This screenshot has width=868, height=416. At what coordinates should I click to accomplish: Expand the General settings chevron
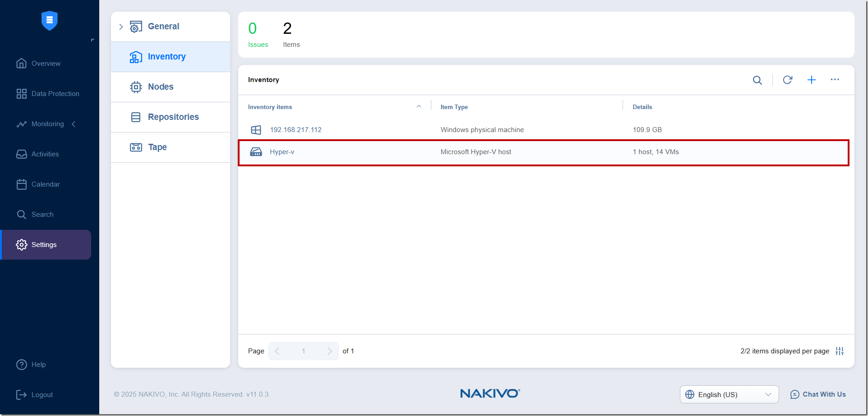[120, 27]
